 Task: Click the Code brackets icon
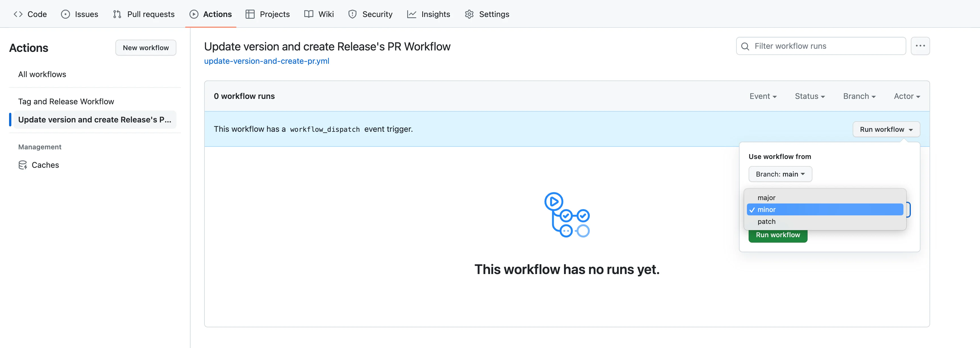(18, 14)
